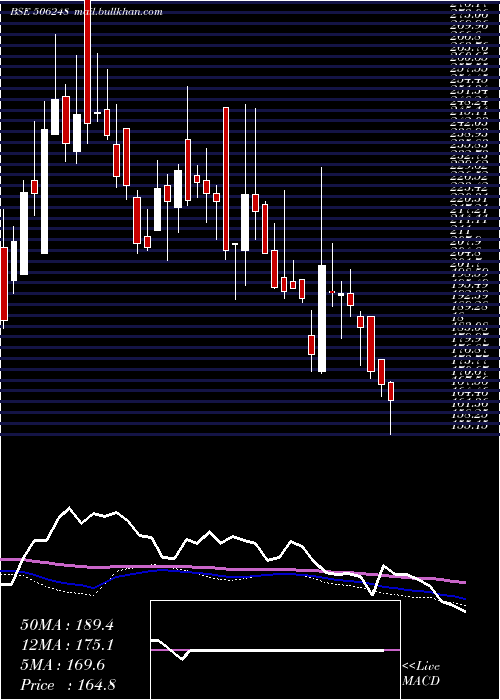Click the latest red candlestick at chart's right end
The height and width of the screenshot is (700, 500).
point(391,392)
